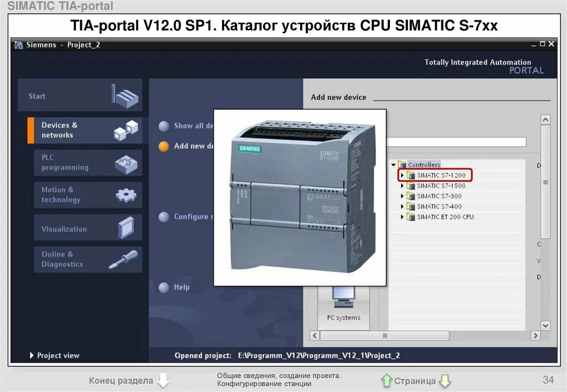The height and width of the screenshot is (392, 567).
Task: Click the Devices & networks cubes icon
Action: [x=126, y=130]
